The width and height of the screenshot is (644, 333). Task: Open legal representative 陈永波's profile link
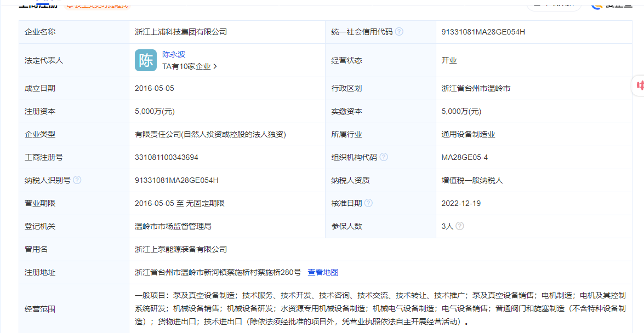174,54
